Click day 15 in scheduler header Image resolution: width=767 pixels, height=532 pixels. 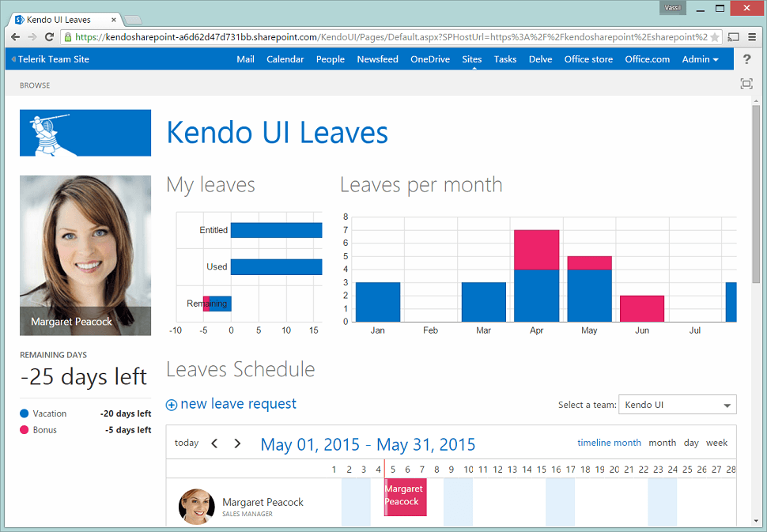(542, 470)
